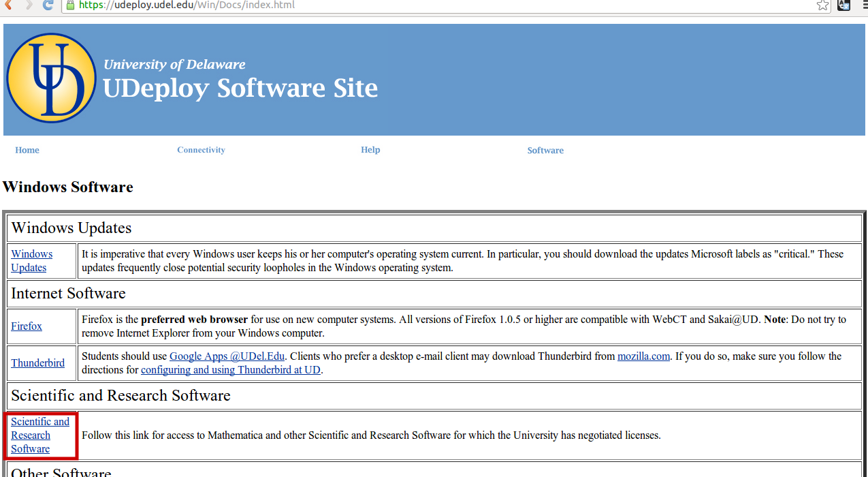Viewport: 868px width, 477px height.
Task: Open the Windows Updates link
Action: [x=31, y=260]
